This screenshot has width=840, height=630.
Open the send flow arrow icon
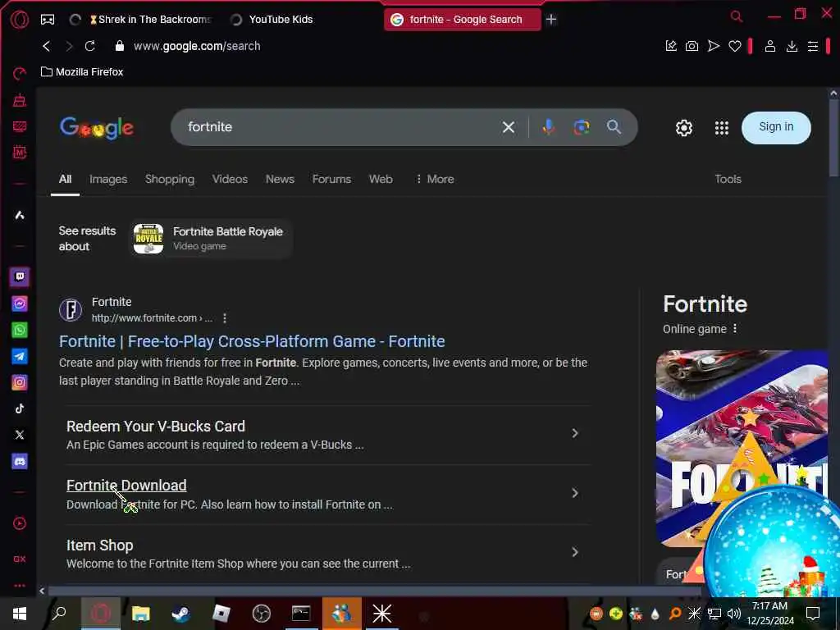click(713, 46)
